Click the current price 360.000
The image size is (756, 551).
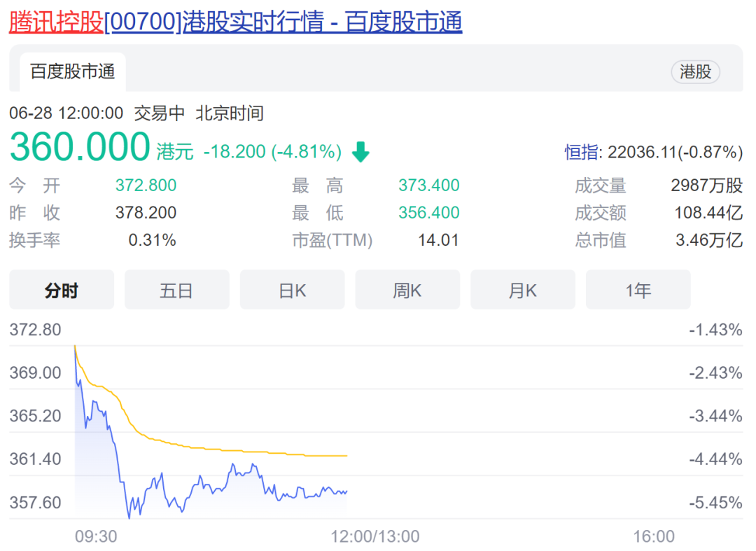tap(80, 148)
